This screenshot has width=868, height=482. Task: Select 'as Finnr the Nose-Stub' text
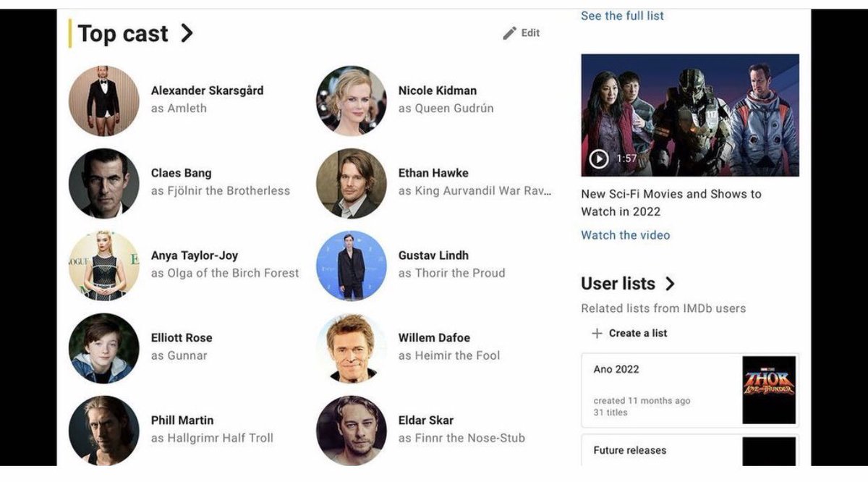(461, 439)
